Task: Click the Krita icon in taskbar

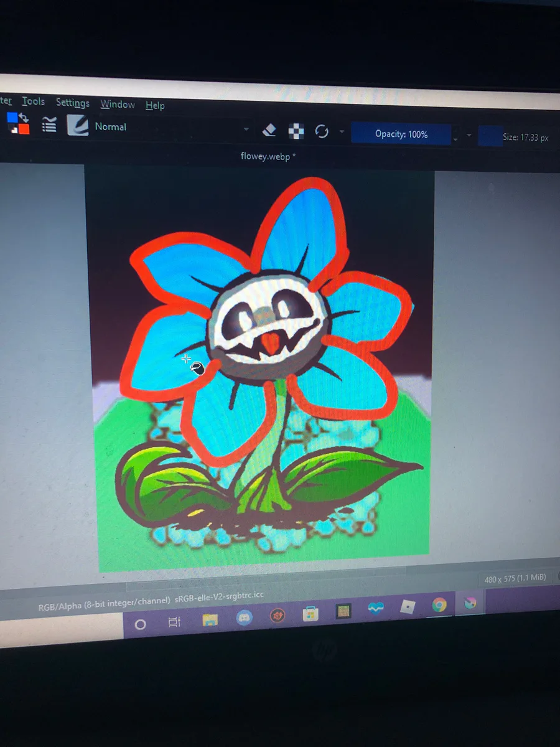Action: point(470,603)
